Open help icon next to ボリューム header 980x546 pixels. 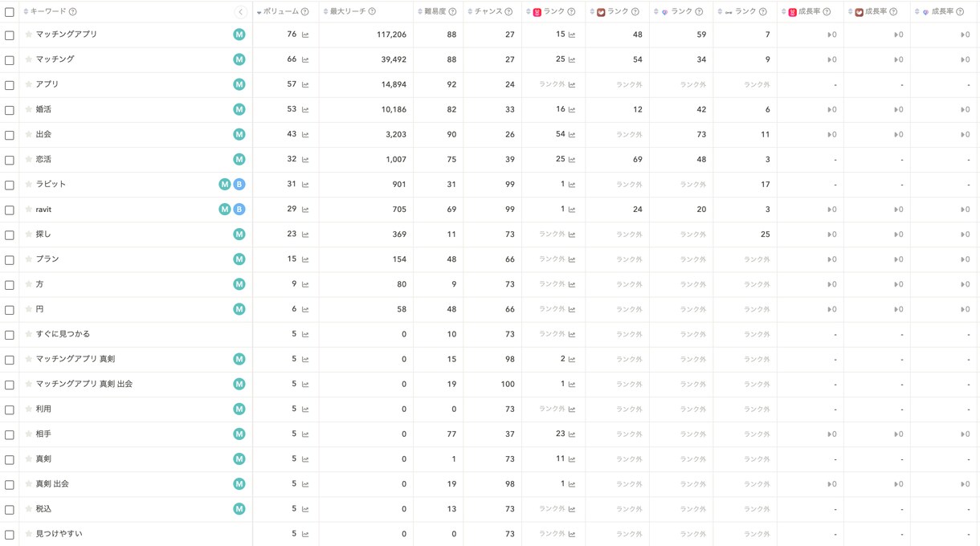coord(304,12)
